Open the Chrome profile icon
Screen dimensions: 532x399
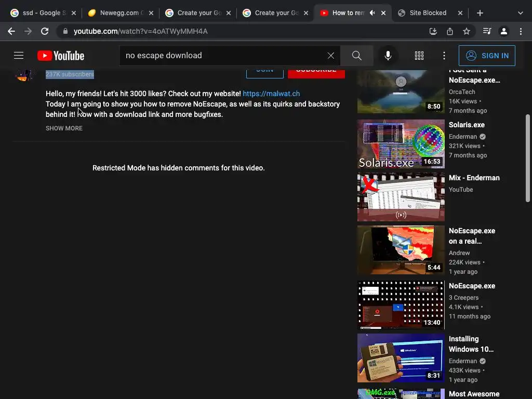(x=504, y=31)
